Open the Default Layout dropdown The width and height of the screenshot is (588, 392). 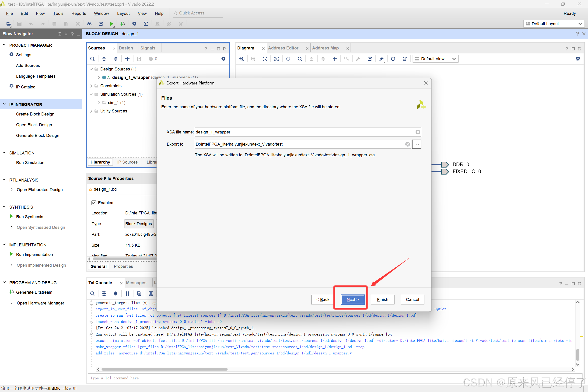tap(554, 24)
